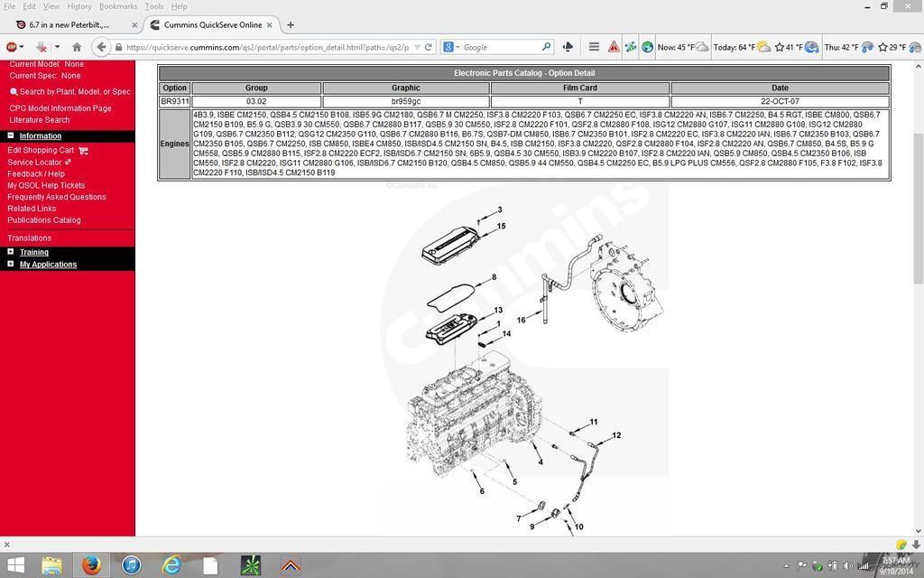The image size is (924, 578).
Task: Click the BR9311 option cell
Action: click(174, 101)
